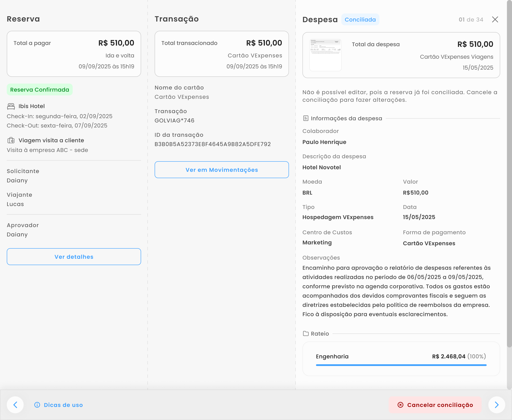Click the Reserva Confirmada status tag
The image size is (512, 420).
coord(40,90)
